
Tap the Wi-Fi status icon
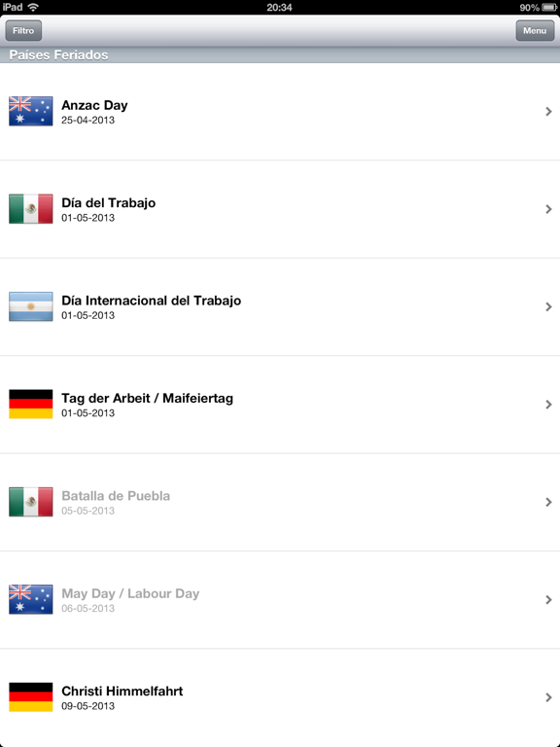pyautogui.click(x=33, y=7)
